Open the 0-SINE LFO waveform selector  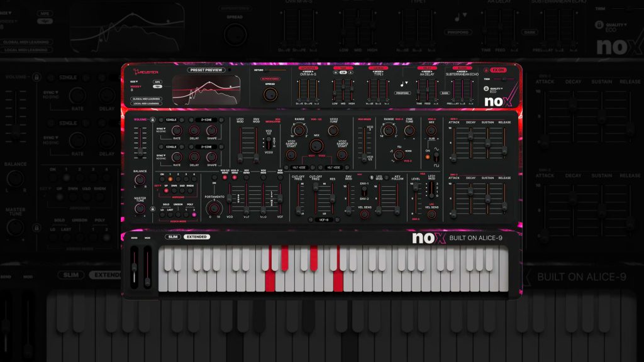coord(206,119)
